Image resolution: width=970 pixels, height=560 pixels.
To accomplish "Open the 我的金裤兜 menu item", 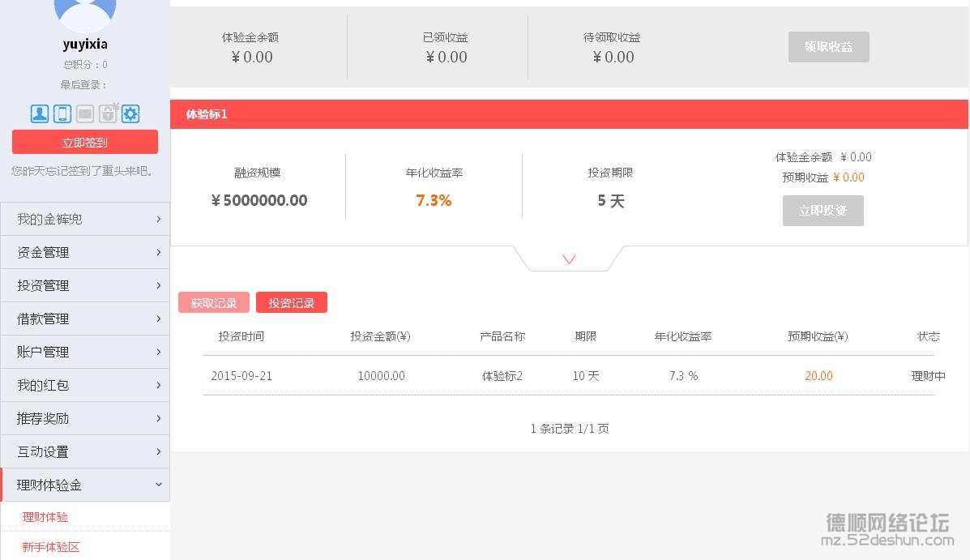I will pyautogui.click(x=85, y=219).
